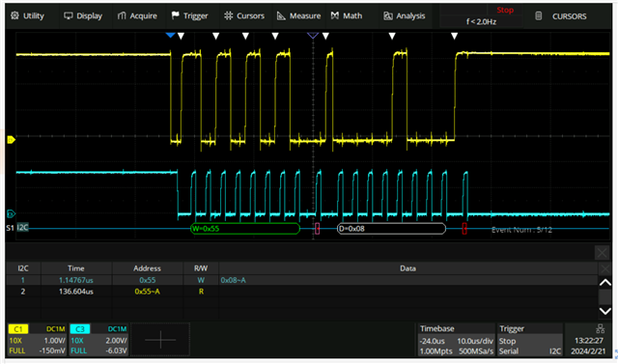The image size is (618, 364).
Task: Click the C3 2.00V/ vertical scale value
Action: (x=116, y=341)
